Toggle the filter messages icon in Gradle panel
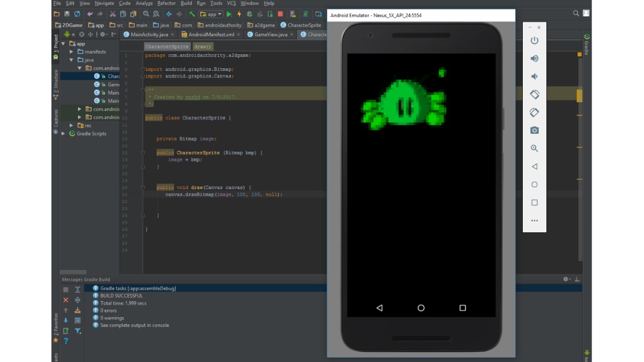The height and width of the screenshot is (362, 644). point(77,331)
